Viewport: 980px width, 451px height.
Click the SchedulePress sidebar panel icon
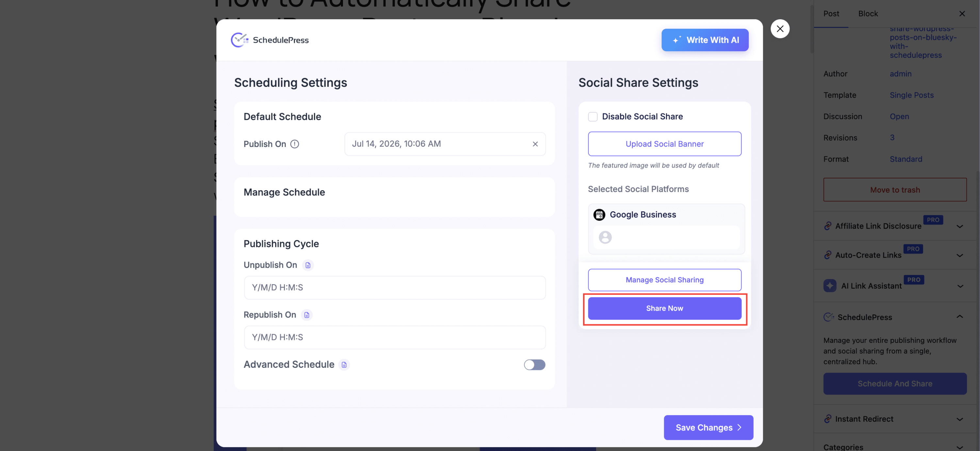click(828, 317)
